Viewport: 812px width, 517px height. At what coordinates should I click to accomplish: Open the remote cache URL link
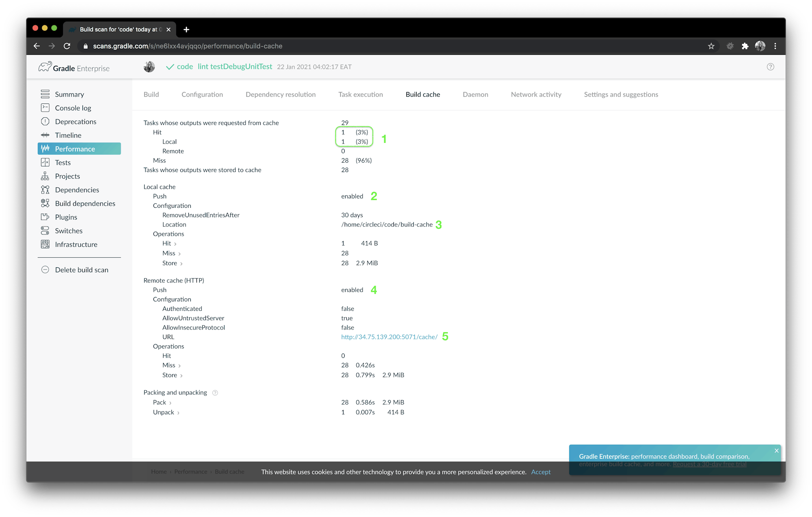[x=389, y=337]
